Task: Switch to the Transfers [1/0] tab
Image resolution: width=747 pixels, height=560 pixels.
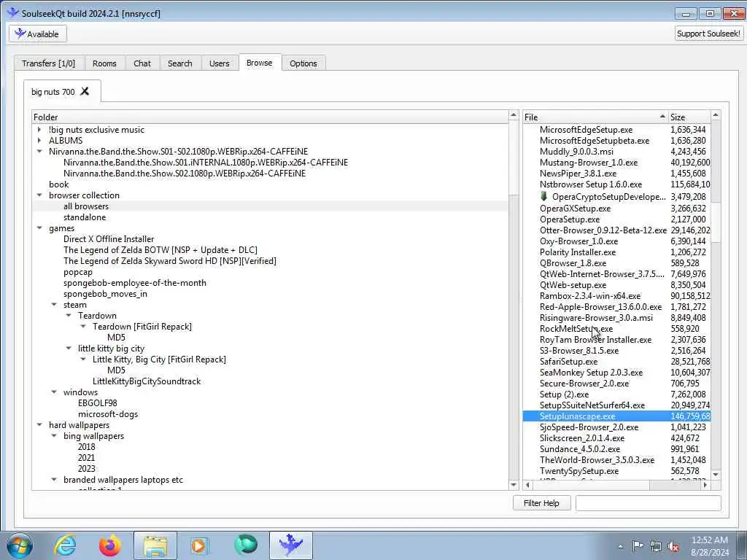Action: (49, 63)
